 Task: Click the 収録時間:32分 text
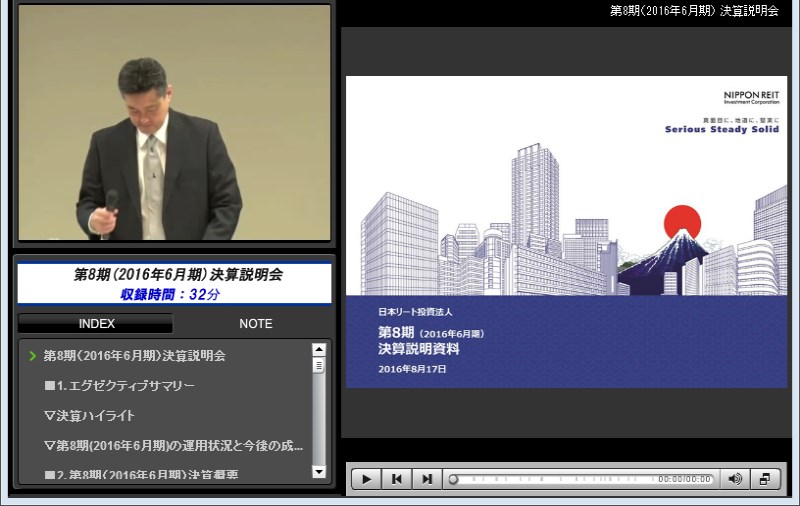pos(170,294)
